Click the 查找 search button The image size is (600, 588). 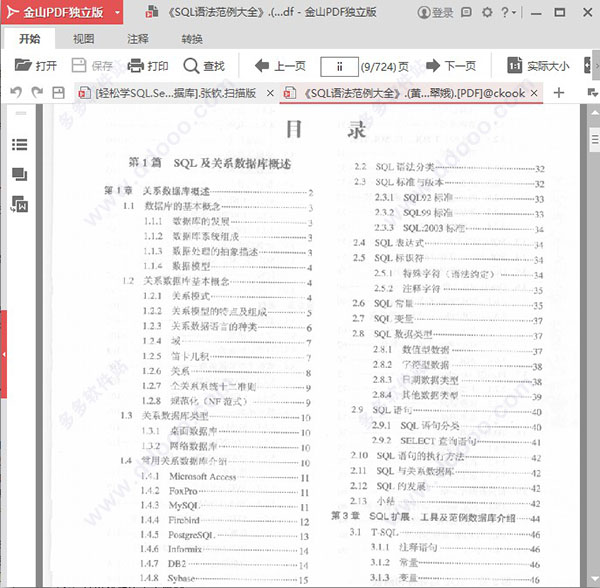click(x=204, y=66)
